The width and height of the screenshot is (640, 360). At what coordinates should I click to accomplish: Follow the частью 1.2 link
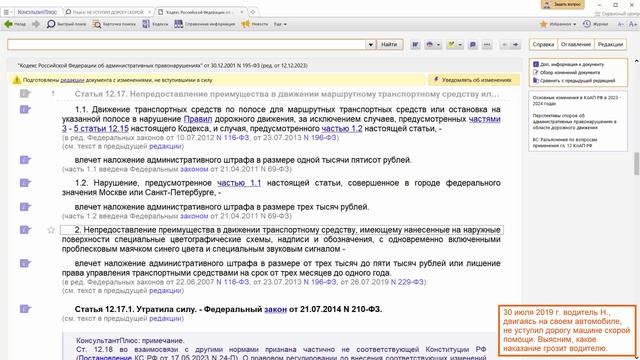click(x=342, y=128)
